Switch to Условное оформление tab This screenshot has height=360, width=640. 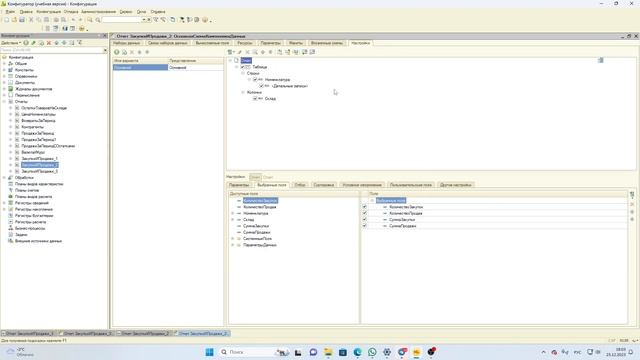coord(362,185)
